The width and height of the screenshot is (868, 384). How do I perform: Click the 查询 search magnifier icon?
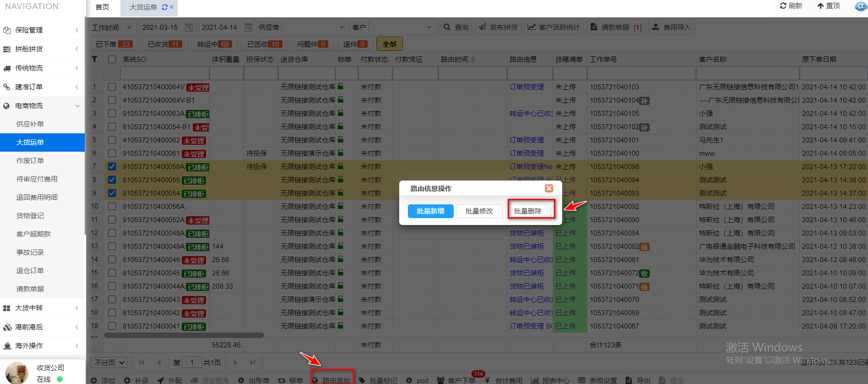pos(447,27)
